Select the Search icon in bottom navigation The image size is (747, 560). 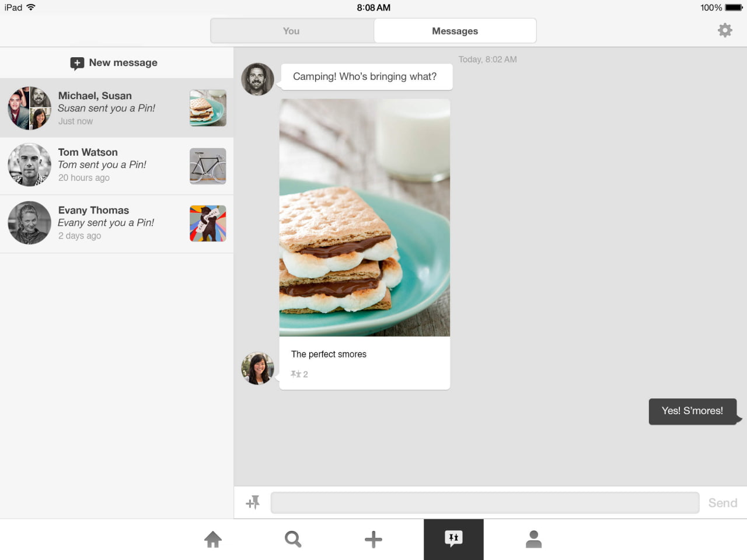click(x=293, y=539)
